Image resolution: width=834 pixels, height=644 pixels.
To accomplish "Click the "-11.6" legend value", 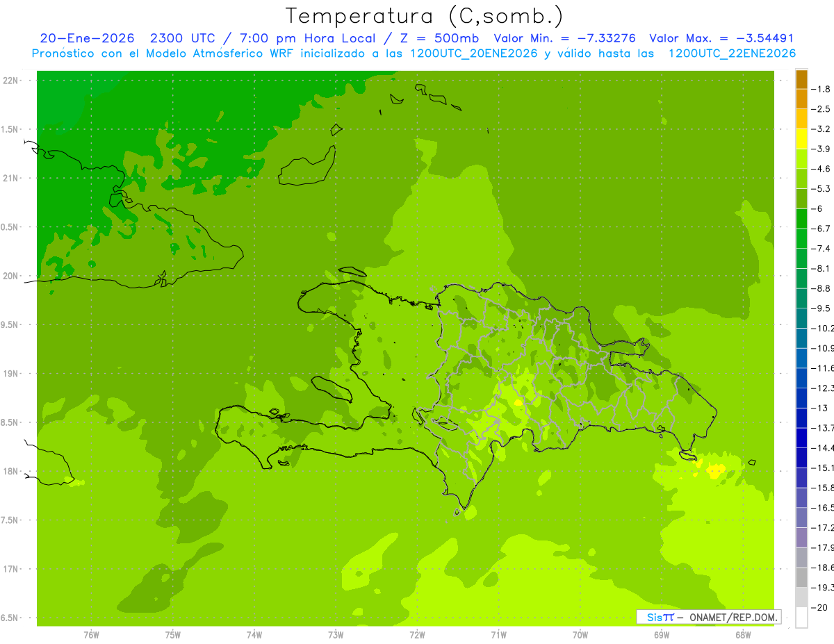I will 824,368.
